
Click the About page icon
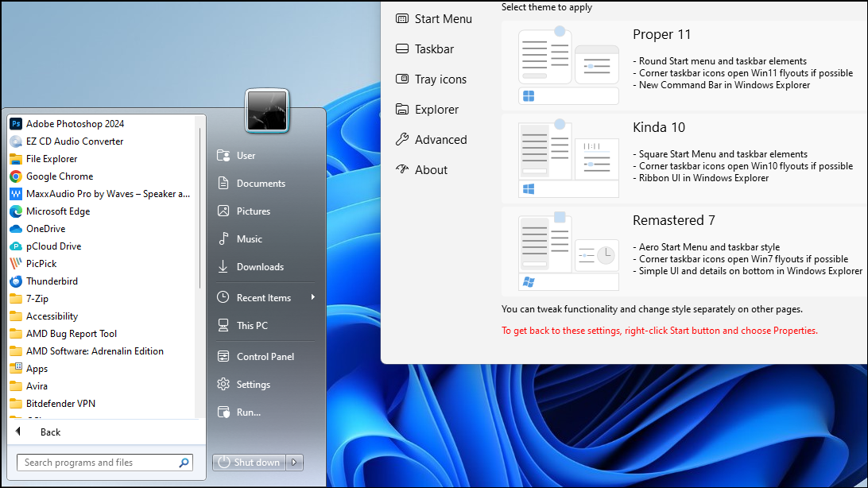tap(402, 169)
